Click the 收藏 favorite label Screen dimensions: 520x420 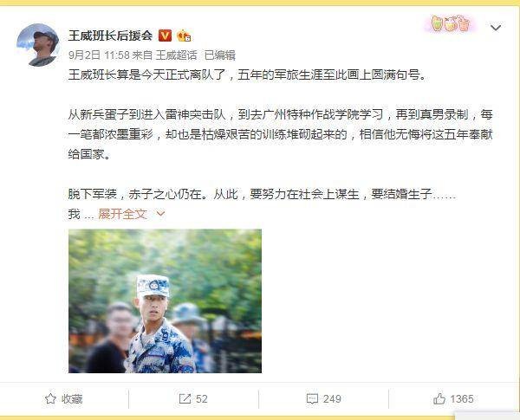[x=72, y=399]
